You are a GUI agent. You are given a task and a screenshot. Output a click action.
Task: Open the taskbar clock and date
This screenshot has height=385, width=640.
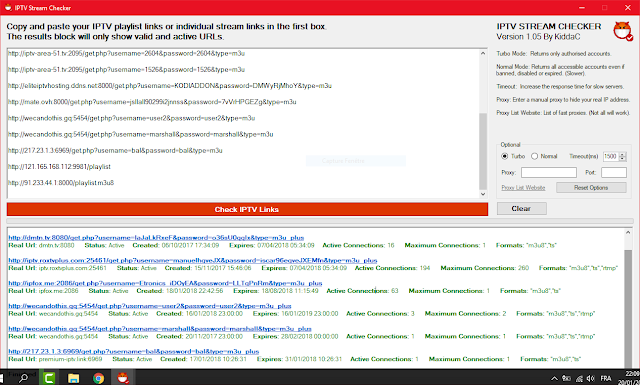click(x=629, y=378)
